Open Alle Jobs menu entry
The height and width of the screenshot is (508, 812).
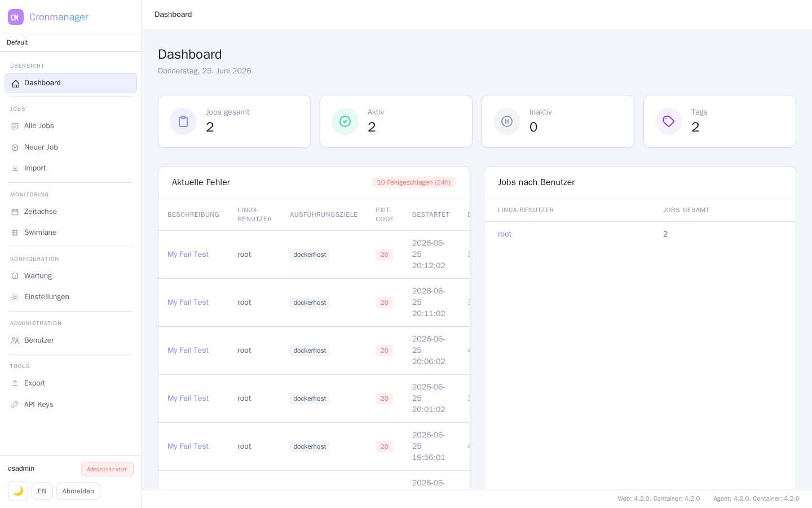click(x=70, y=126)
